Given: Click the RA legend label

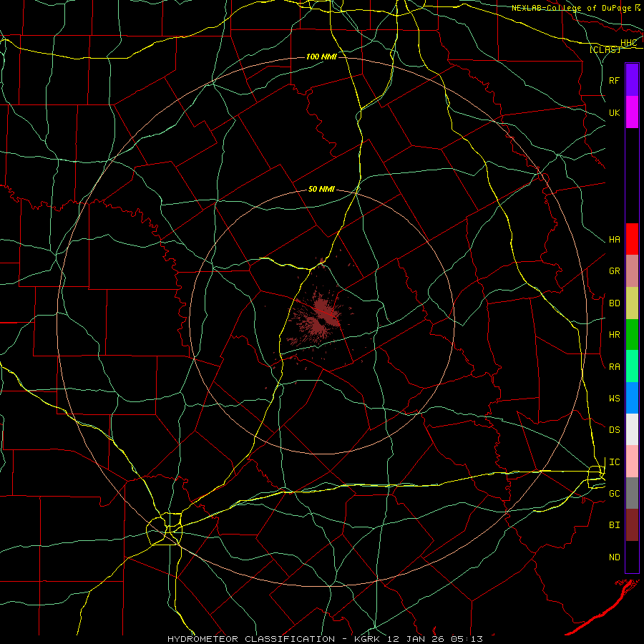Looking at the screenshot, I should (x=614, y=367).
